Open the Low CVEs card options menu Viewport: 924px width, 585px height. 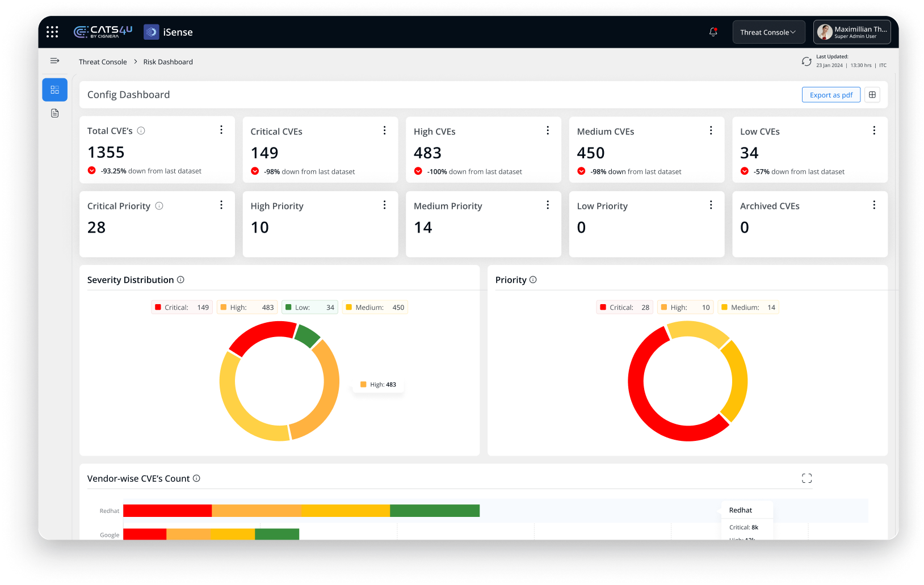pyautogui.click(x=874, y=131)
